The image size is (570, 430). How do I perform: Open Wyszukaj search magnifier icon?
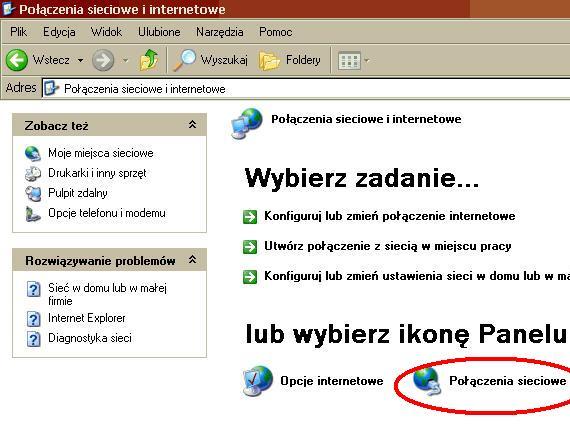[185, 60]
